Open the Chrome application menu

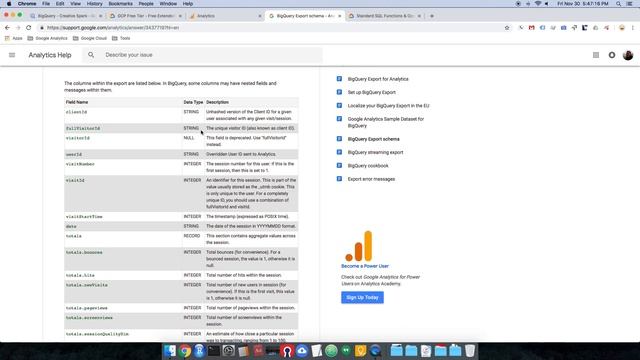click(x=27, y=4)
